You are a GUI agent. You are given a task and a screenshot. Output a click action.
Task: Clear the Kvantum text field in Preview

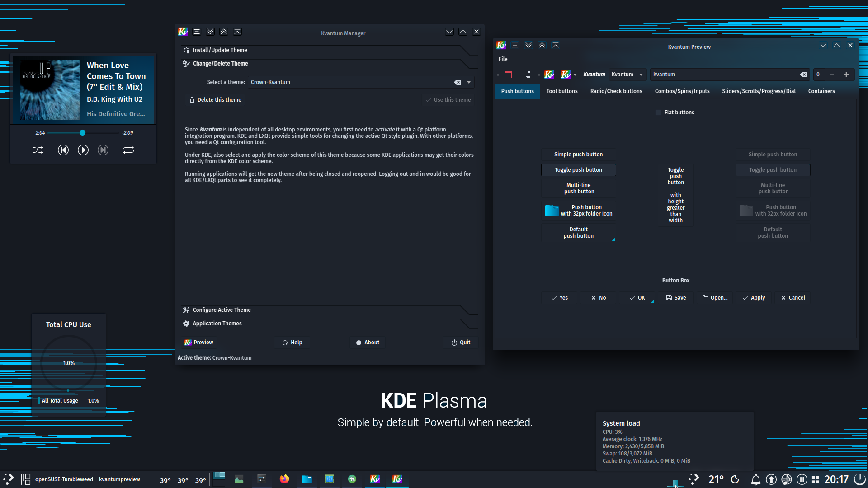803,75
